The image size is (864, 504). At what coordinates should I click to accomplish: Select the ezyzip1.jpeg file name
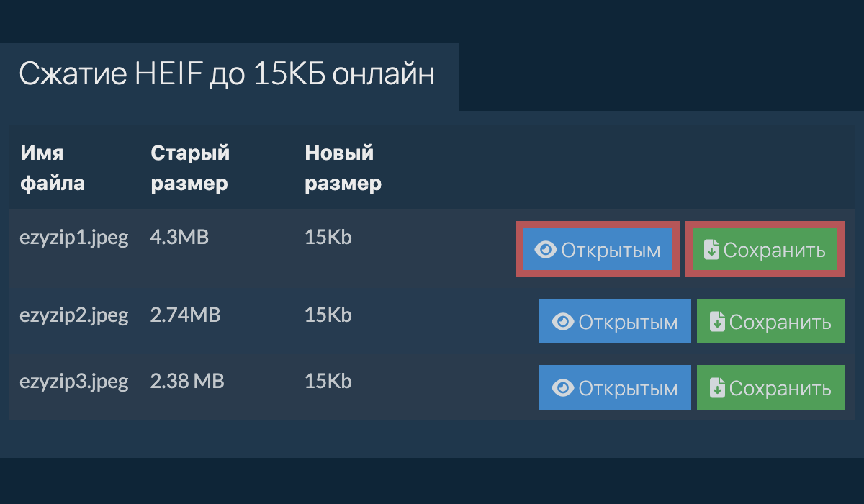(73, 238)
